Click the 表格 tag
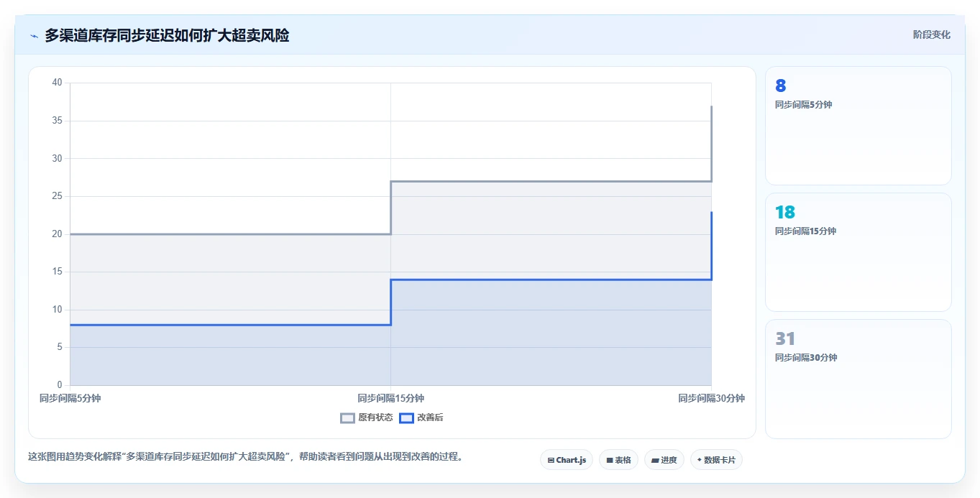980x498 pixels. 618,460
